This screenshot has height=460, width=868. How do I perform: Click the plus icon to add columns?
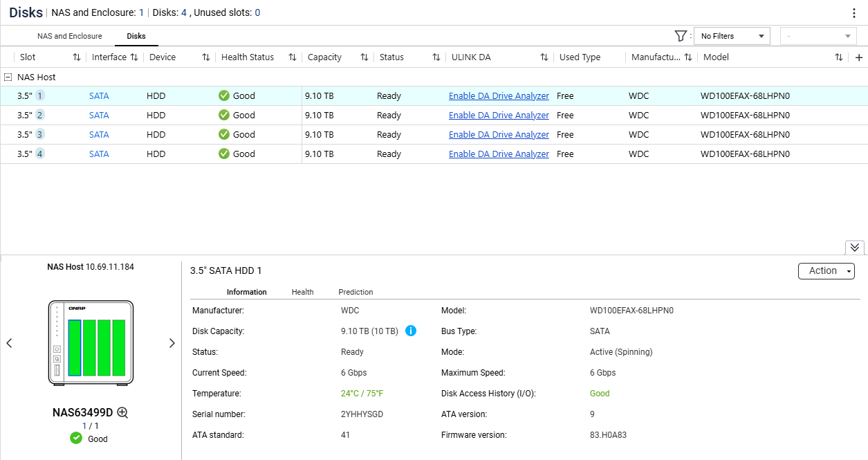coord(859,57)
